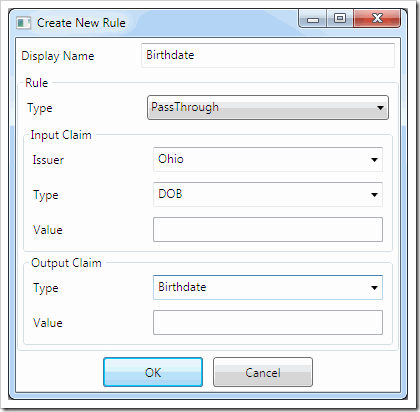
Task: Click the Create New Rule title text
Action: [81, 23]
